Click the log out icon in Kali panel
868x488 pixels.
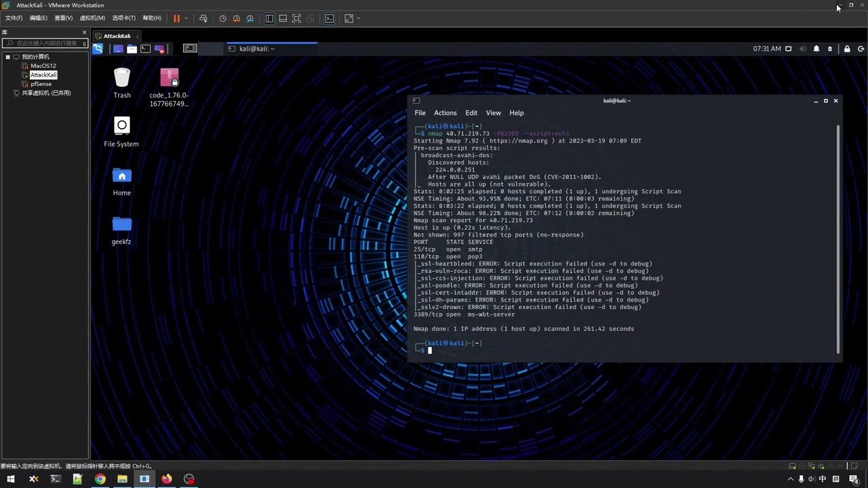[861, 49]
